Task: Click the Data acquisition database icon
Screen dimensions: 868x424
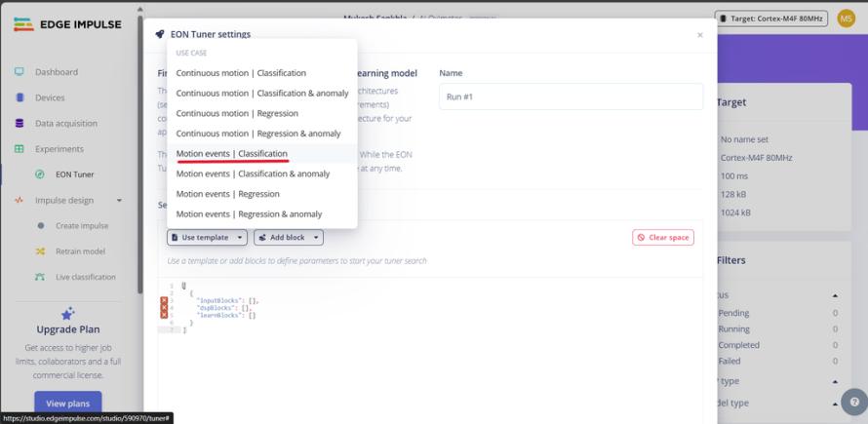Action: coord(20,124)
